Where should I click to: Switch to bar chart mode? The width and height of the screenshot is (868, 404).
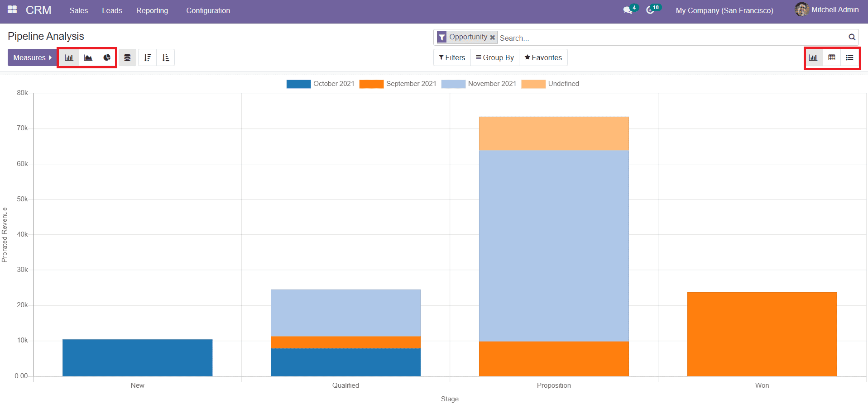[x=69, y=57]
